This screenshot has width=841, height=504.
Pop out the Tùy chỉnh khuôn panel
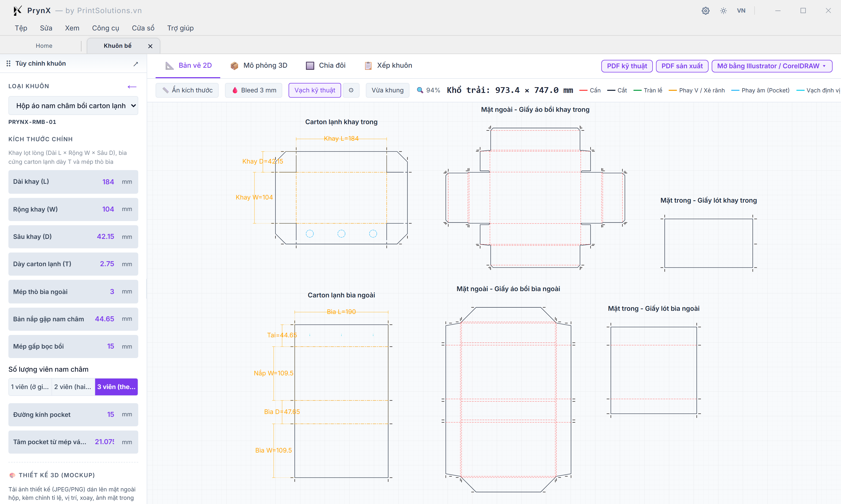pos(136,64)
